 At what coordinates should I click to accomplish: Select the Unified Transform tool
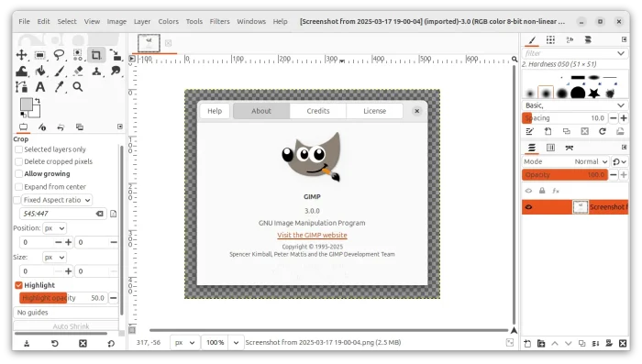pyautogui.click(x=115, y=55)
